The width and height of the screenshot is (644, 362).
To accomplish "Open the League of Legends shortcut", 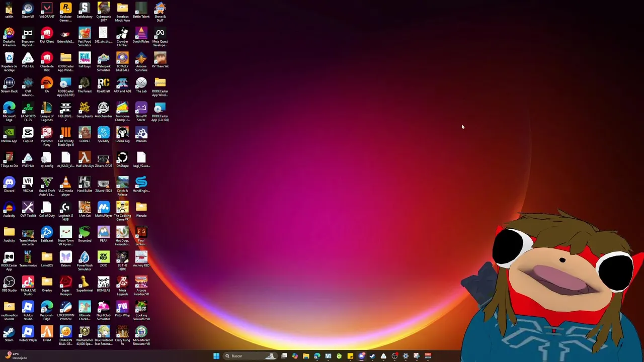I will coord(47,112).
